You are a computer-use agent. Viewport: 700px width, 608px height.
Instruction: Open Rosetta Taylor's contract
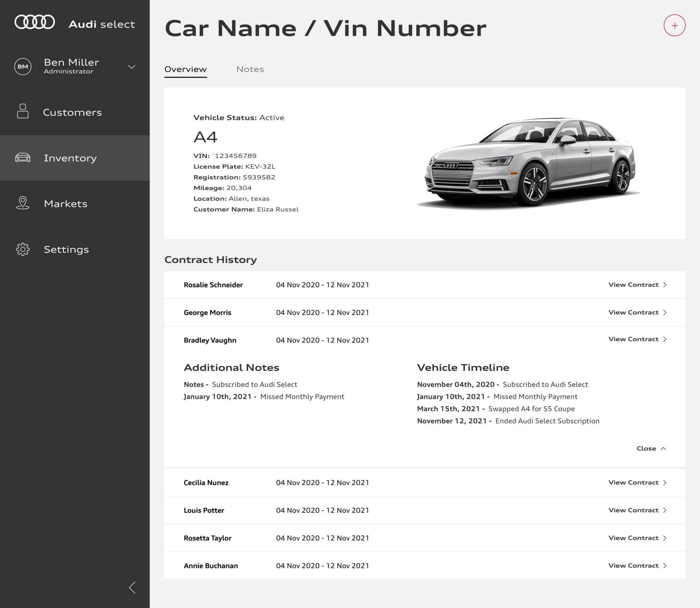coord(636,538)
